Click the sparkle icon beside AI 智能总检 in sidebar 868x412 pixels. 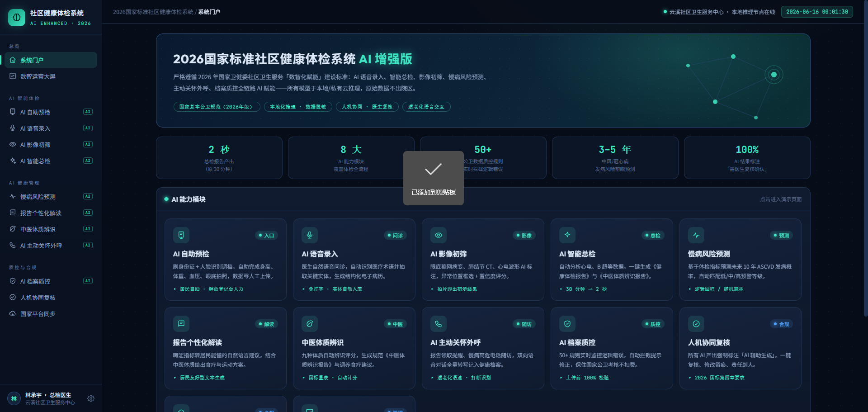point(13,161)
